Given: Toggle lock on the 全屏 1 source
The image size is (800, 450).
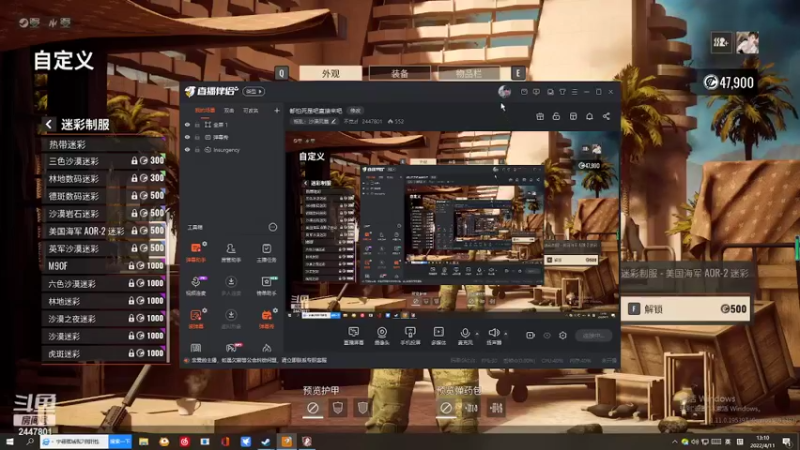Looking at the screenshot, I should 197,124.
